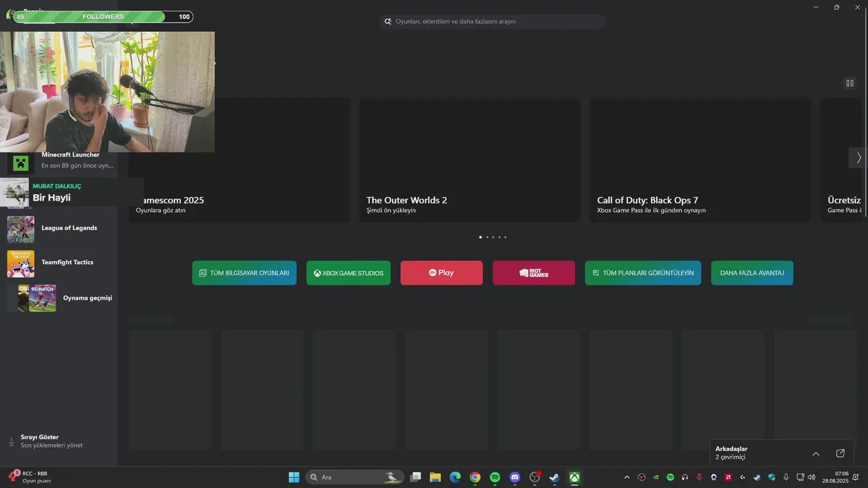868x488 pixels.
Task: Open the Windows Start menu
Action: 294,477
